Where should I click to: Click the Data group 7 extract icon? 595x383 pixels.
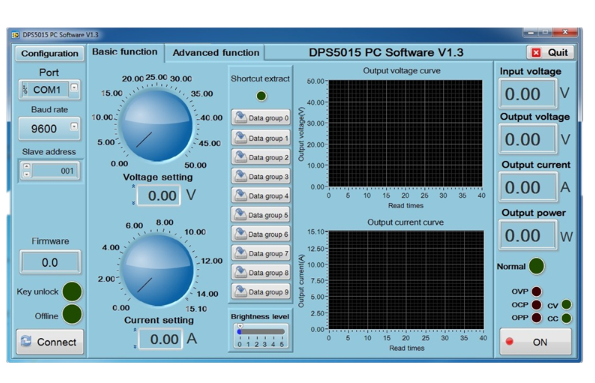point(240,253)
